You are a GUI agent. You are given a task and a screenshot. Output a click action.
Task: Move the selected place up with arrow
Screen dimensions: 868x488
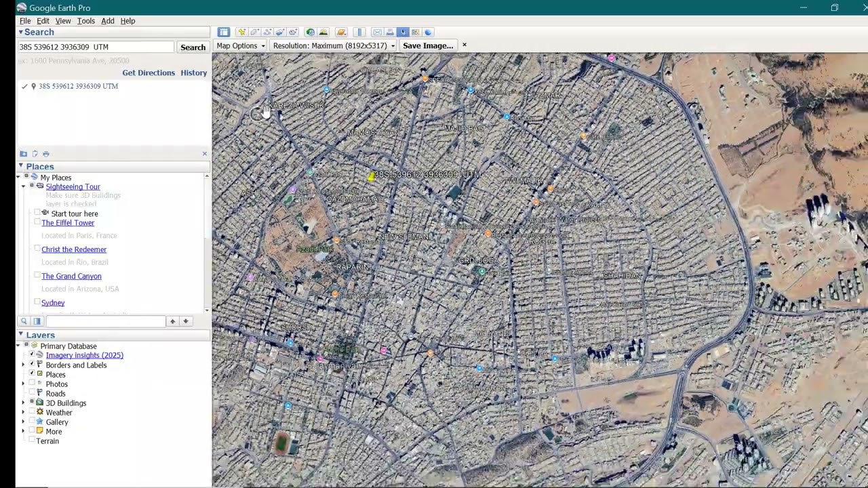coord(173,321)
